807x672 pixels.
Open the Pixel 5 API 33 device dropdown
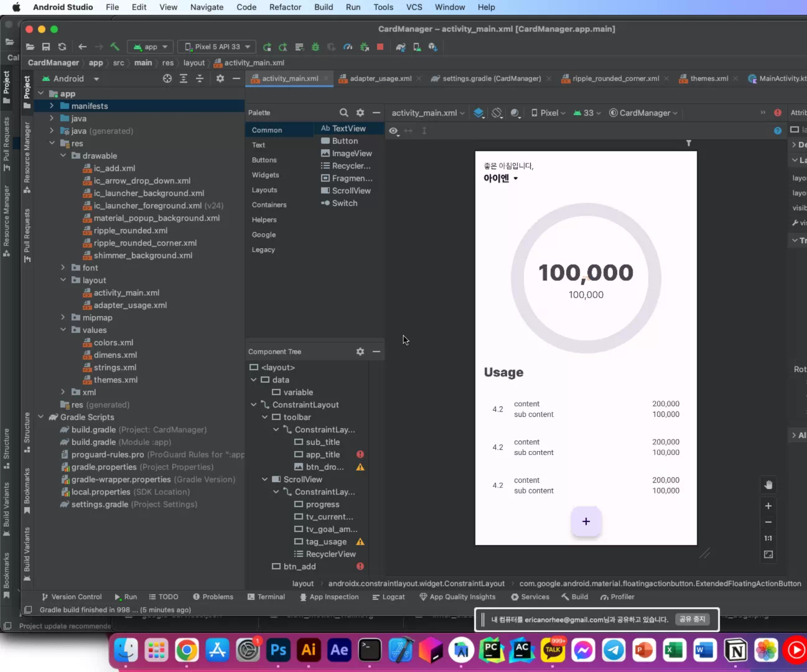(217, 47)
